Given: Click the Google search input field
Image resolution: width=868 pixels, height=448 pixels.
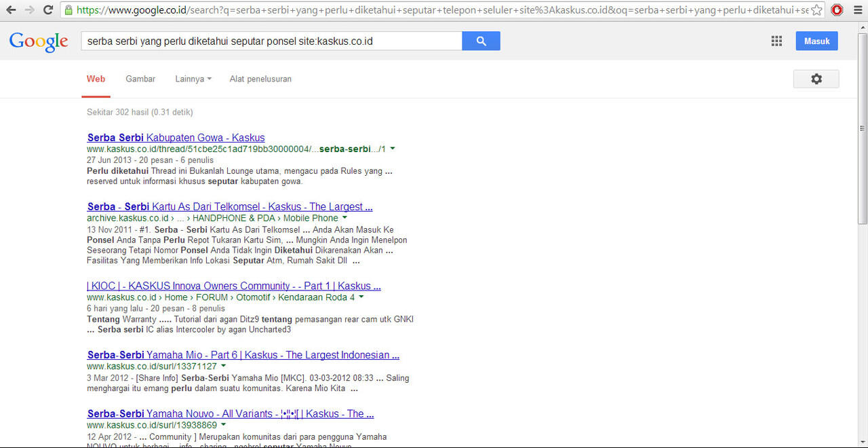Looking at the screenshot, I should pos(271,41).
